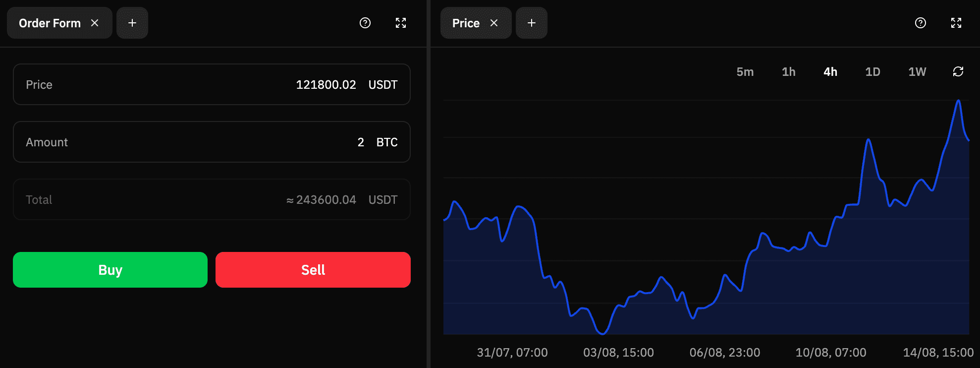Open help for Price chart panel
Screen dimensions: 980x368
(x=921, y=23)
